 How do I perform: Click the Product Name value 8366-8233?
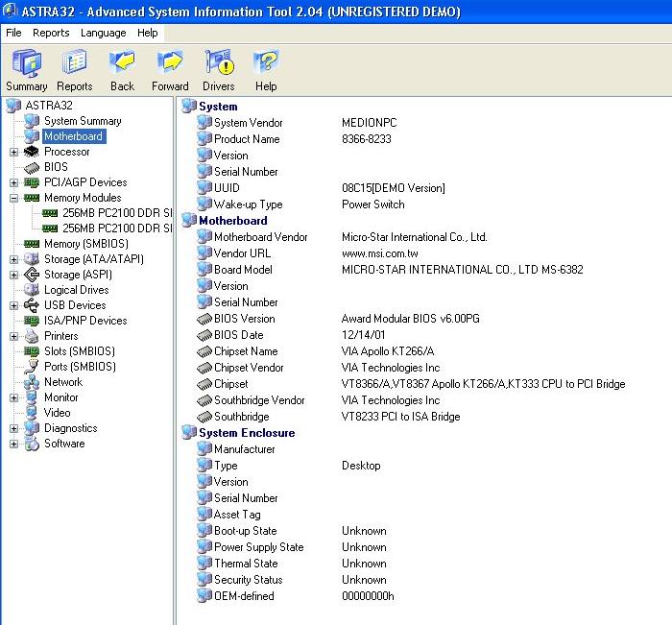367,139
